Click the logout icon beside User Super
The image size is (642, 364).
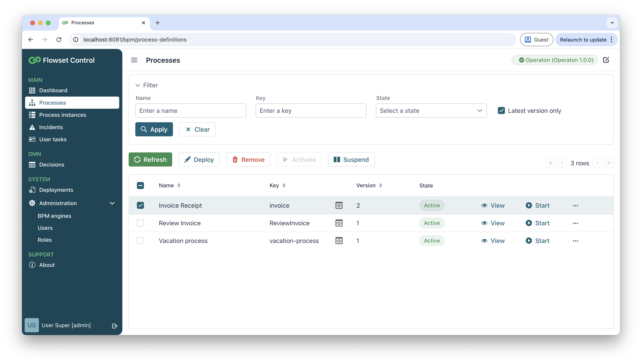click(115, 326)
